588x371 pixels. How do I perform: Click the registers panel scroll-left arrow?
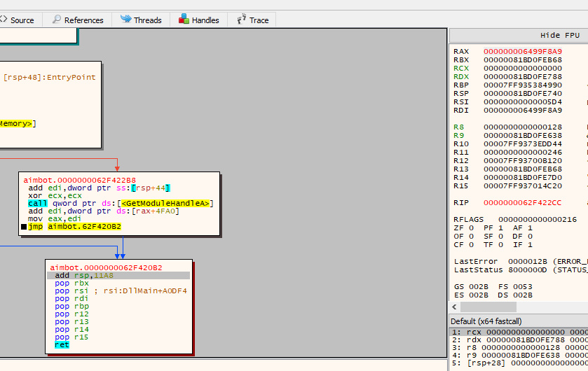tap(455, 307)
